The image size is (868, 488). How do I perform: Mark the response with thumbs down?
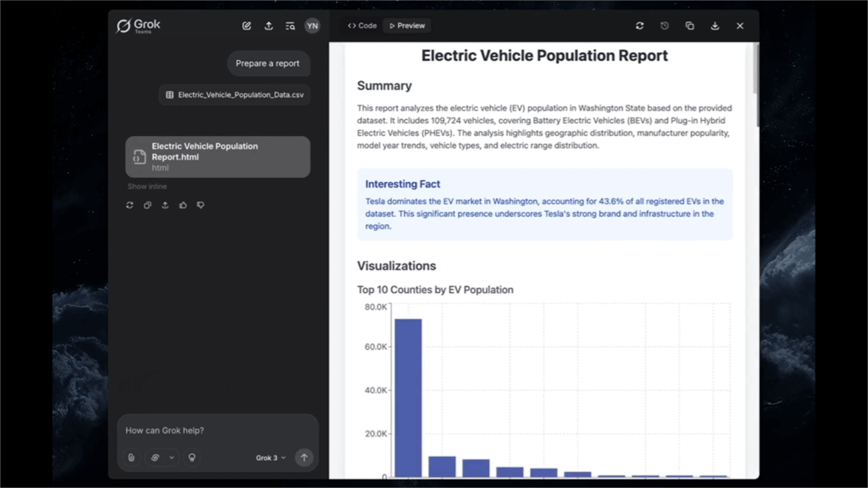(200, 205)
